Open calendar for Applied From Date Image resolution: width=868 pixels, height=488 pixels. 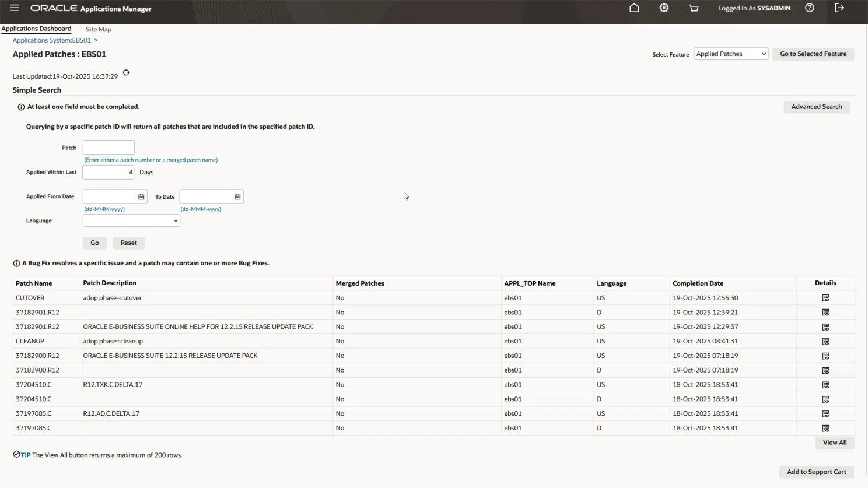pos(141,197)
